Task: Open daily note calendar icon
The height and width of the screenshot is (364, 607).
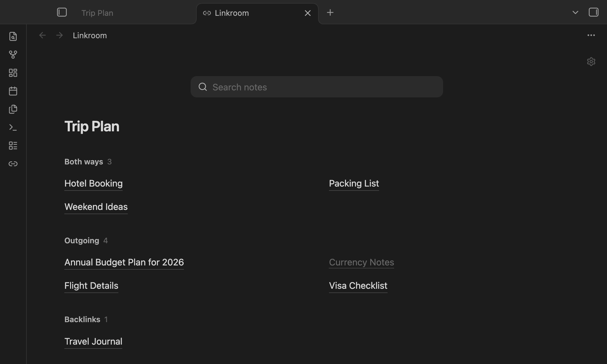Action: point(13,91)
